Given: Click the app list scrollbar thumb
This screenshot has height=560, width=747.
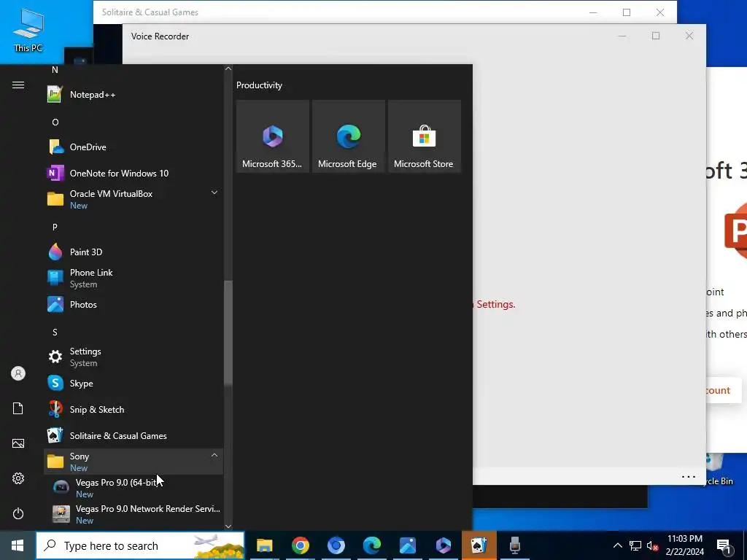Looking at the screenshot, I should click(228, 332).
